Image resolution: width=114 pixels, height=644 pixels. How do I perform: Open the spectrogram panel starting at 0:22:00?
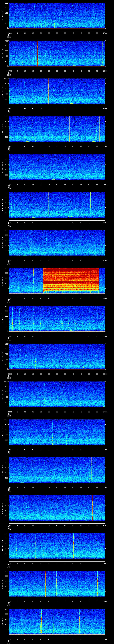tap(57, 243)
